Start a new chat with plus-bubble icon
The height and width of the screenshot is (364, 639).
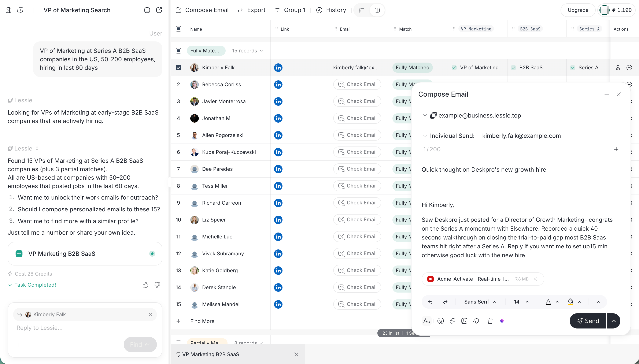pos(20,10)
